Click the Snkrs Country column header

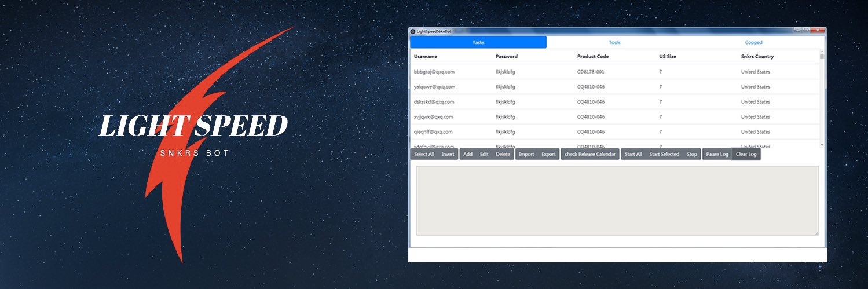[757, 57]
